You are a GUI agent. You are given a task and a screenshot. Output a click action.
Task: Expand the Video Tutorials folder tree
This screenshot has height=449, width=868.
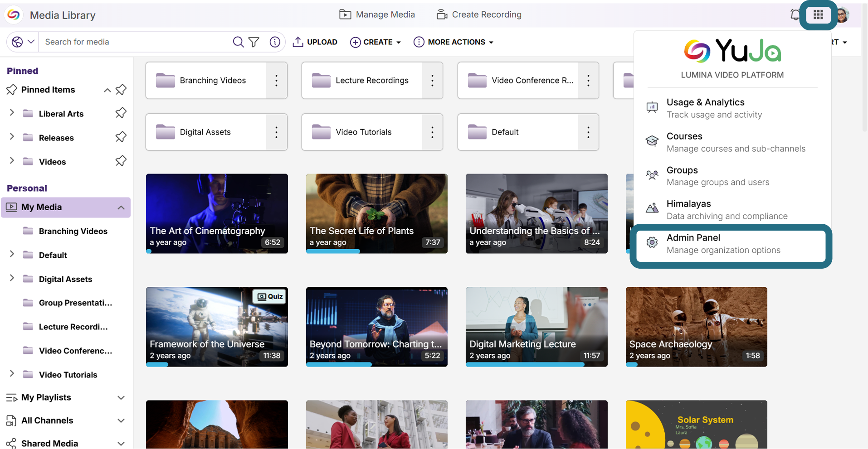click(12, 374)
